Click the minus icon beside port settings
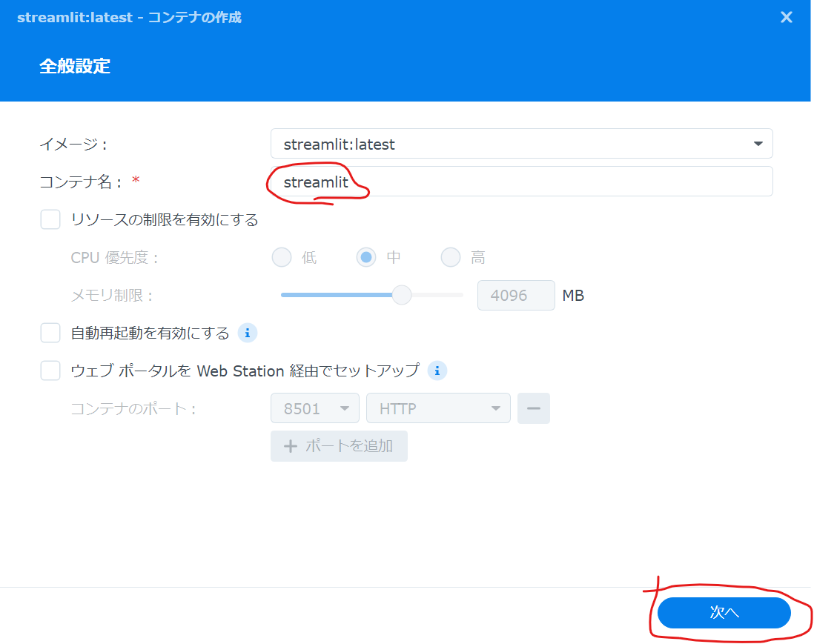Screen dimensions: 814x644 [534, 408]
